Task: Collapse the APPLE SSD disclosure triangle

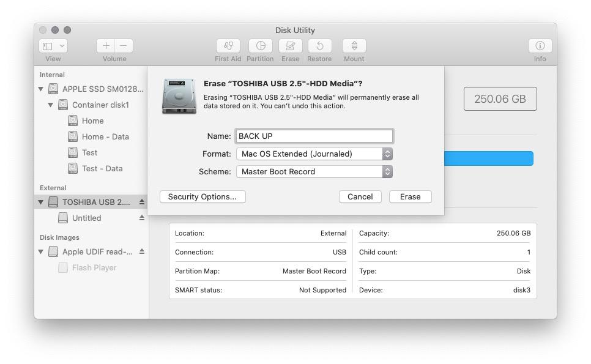Action: point(41,89)
